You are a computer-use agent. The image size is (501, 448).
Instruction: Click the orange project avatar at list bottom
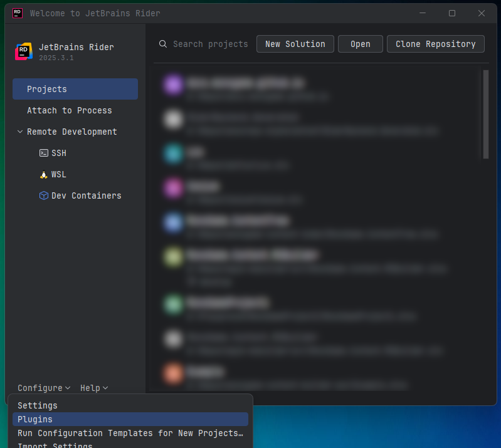(x=173, y=373)
